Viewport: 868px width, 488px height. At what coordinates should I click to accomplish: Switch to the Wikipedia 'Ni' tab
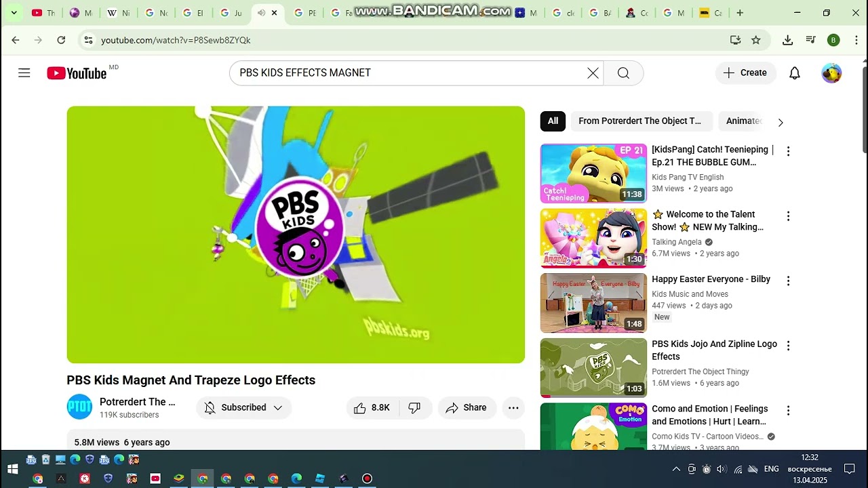click(x=119, y=13)
